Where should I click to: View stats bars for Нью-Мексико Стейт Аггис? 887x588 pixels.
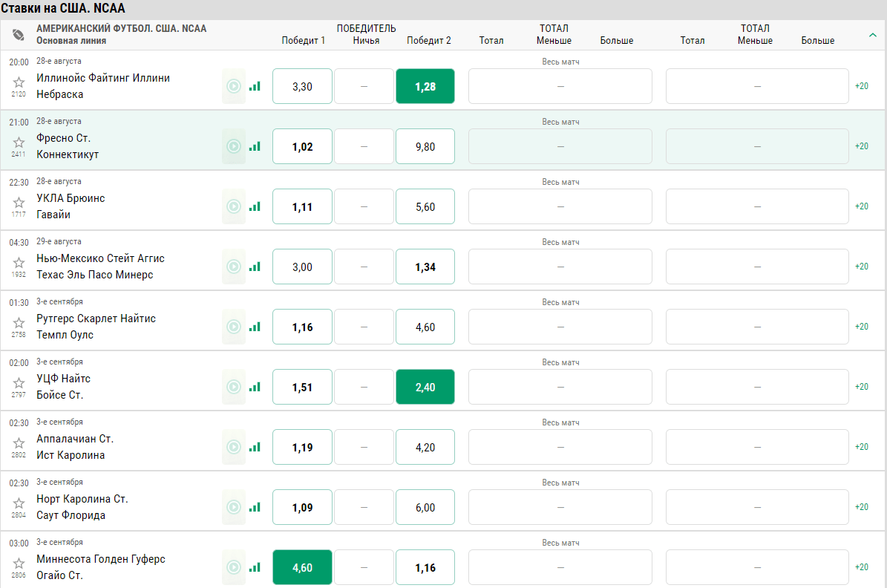(x=255, y=267)
